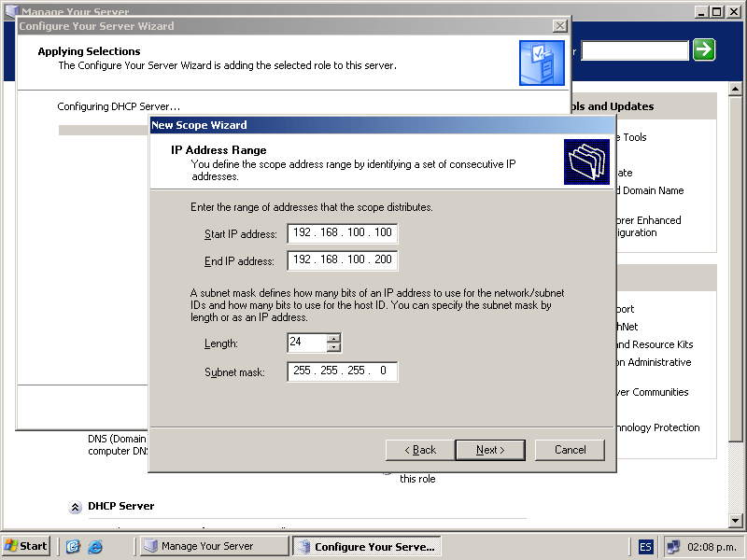The image size is (747, 560).
Task: Launch Internet Explorer from Quick Launch
Action: [94, 546]
